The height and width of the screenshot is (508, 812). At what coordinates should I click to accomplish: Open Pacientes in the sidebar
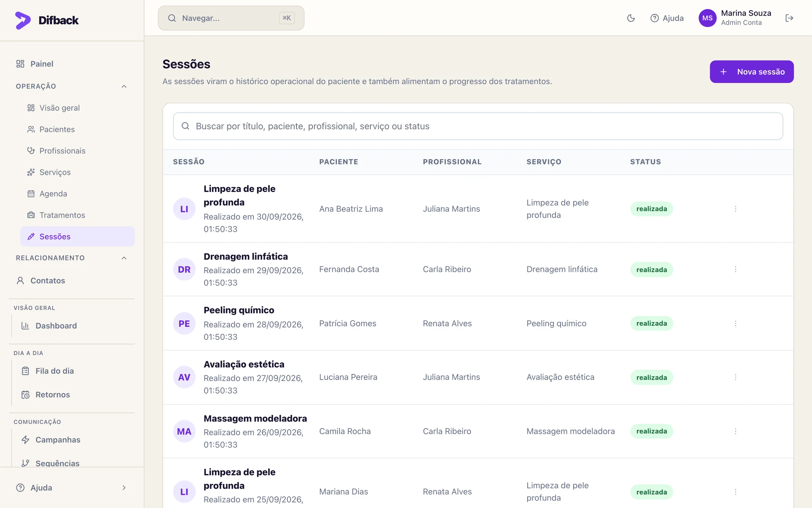coord(77,129)
